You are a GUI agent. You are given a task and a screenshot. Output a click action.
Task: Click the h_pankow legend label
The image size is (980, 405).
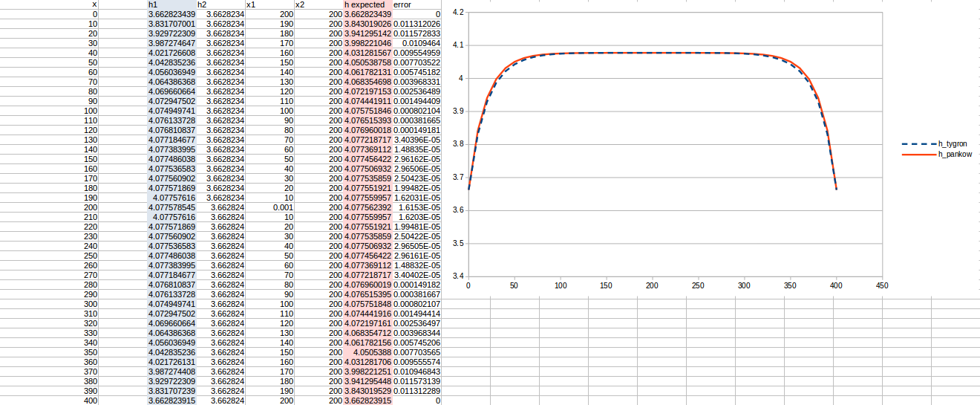955,154
